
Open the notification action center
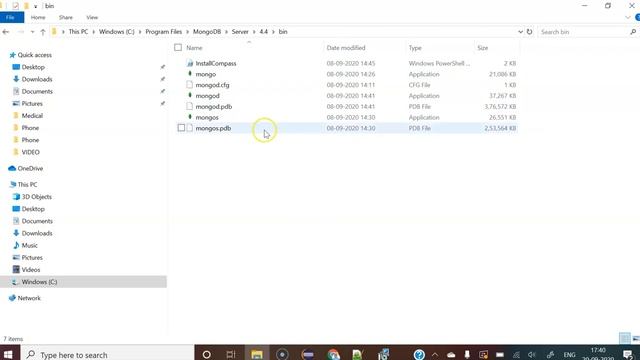click(x=628, y=355)
